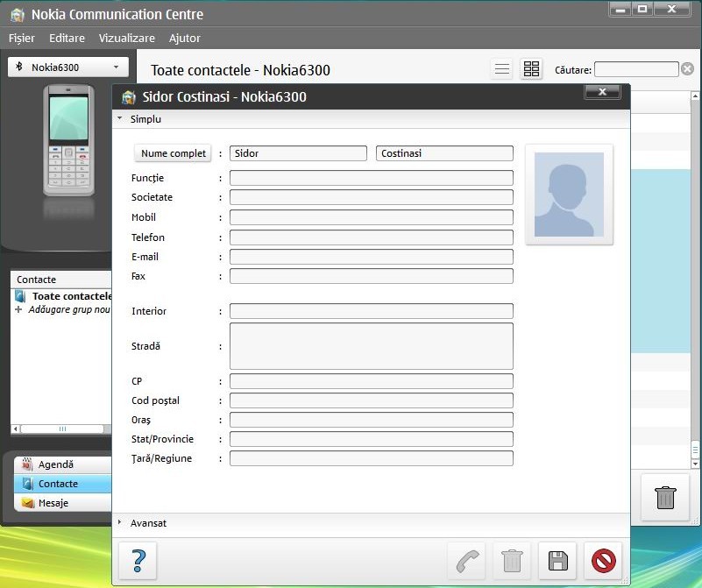Clear the search with the X icon
Screen dimensions: 702x588
coord(688,69)
